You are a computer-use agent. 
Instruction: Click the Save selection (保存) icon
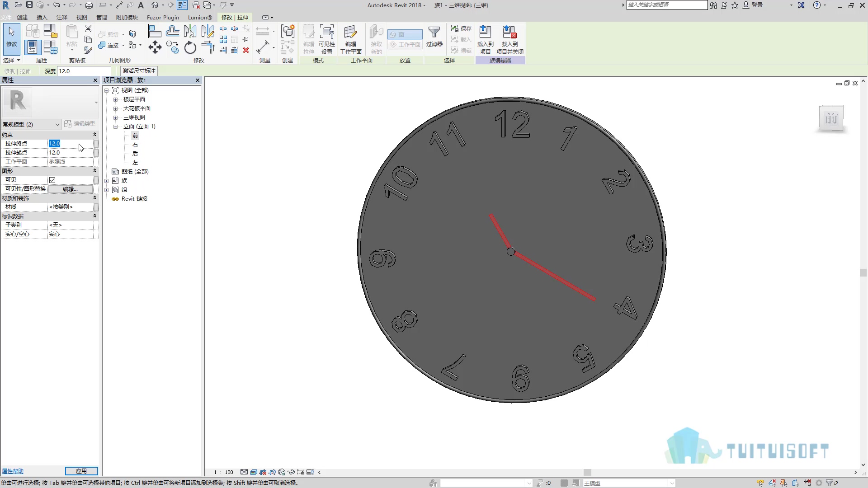461,28
